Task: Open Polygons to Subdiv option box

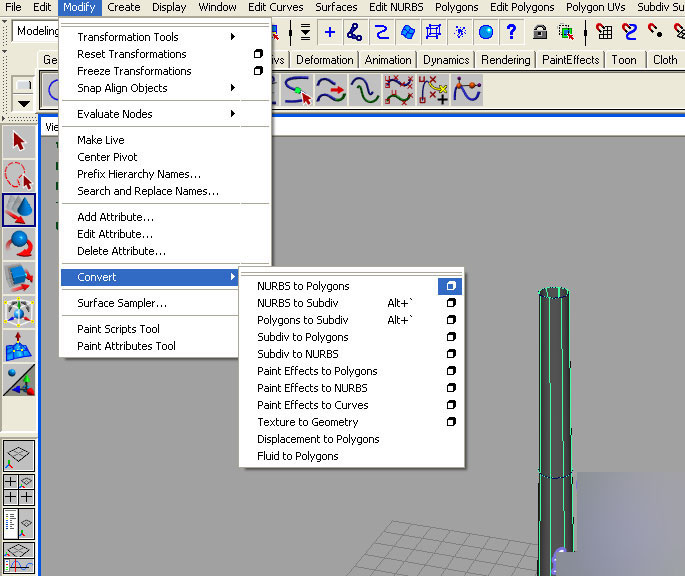Action: [451, 320]
